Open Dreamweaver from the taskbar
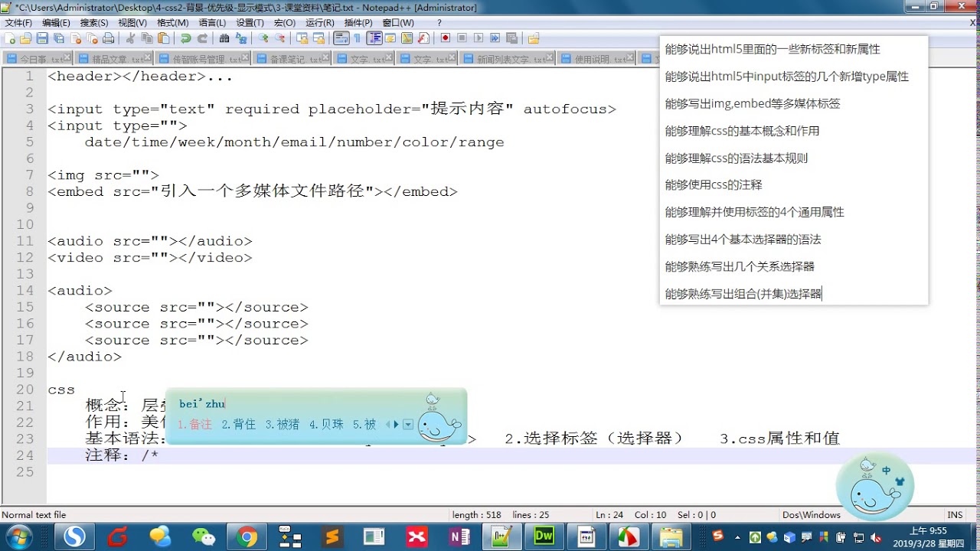Viewport: 980px width, 551px height. [x=544, y=537]
